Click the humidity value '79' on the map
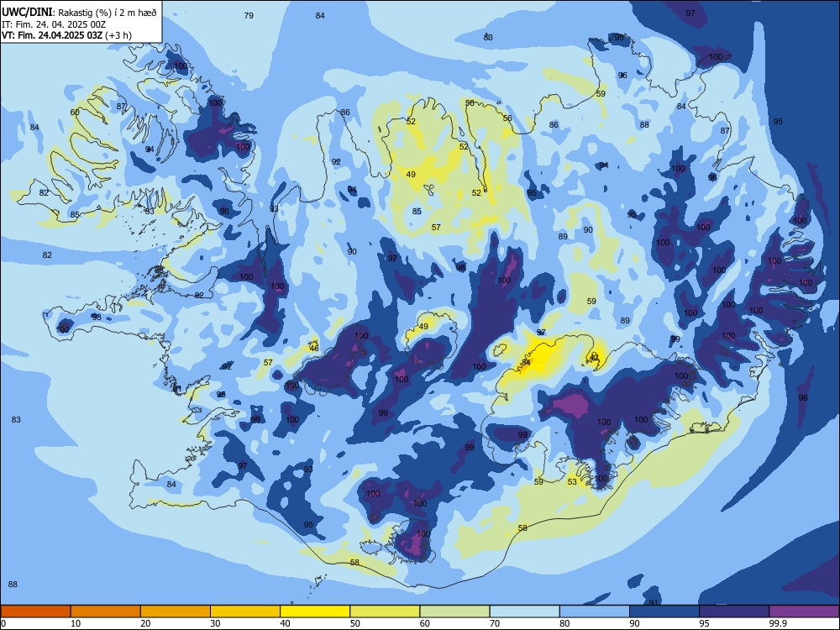Image resolution: width=840 pixels, height=630 pixels. (x=249, y=15)
